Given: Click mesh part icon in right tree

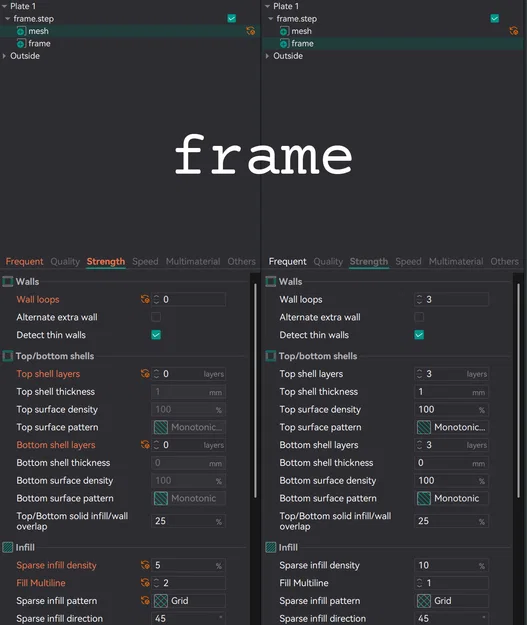Looking at the screenshot, I should 284,31.
